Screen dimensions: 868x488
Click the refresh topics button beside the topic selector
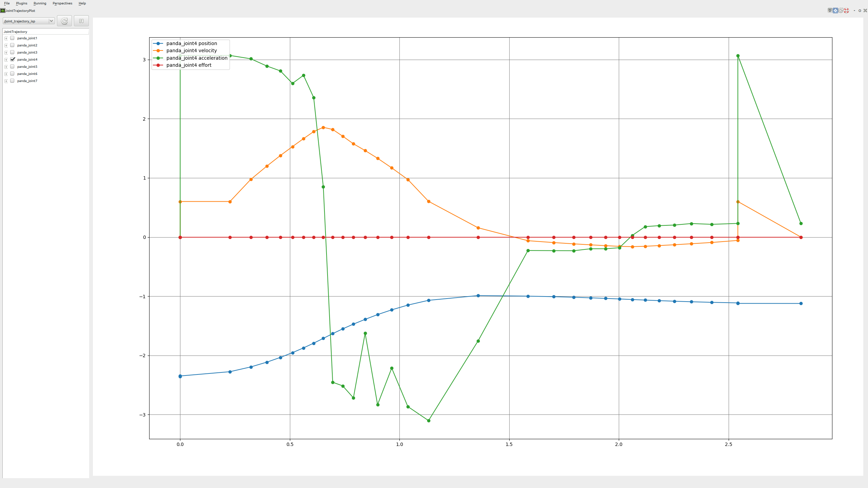point(64,21)
